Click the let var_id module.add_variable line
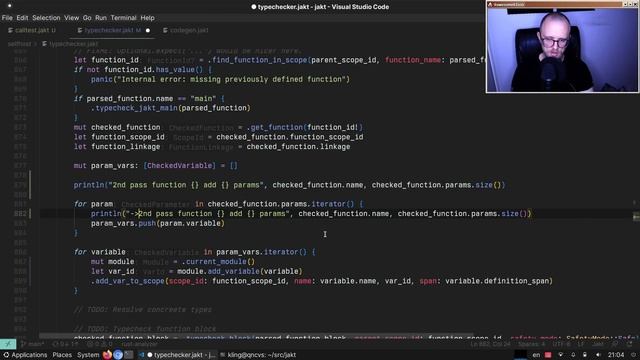The image size is (640, 360). click(197, 271)
